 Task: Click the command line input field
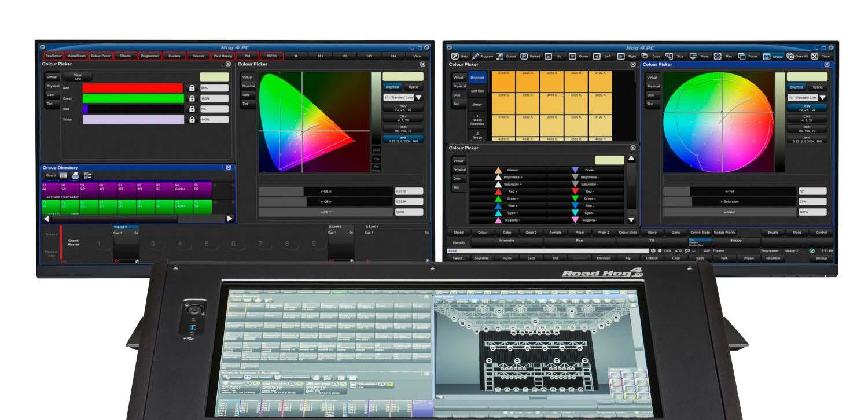(x=548, y=250)
